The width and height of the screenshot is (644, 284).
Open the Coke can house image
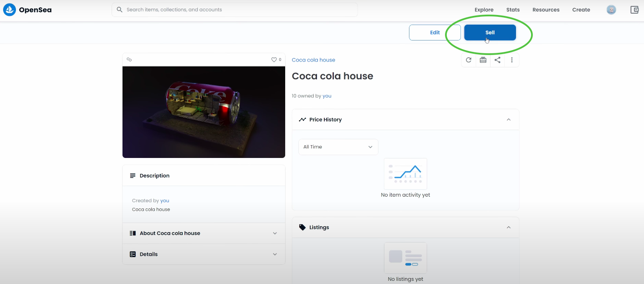pyautogui.click(x=204, y=112)
